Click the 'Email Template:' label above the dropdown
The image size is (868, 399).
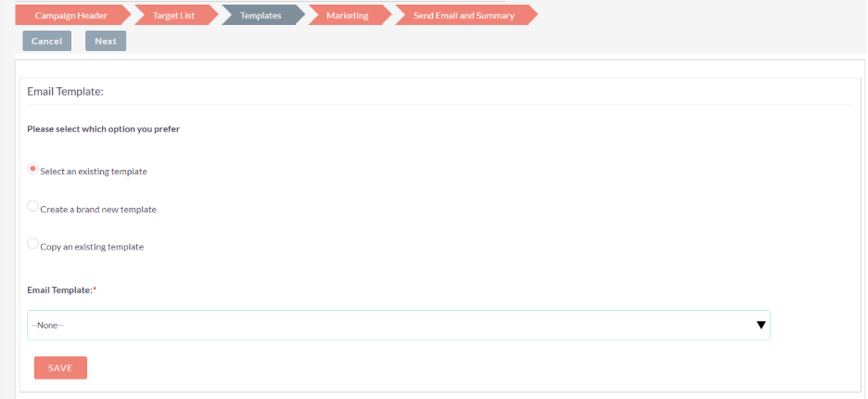pos(59,290)
